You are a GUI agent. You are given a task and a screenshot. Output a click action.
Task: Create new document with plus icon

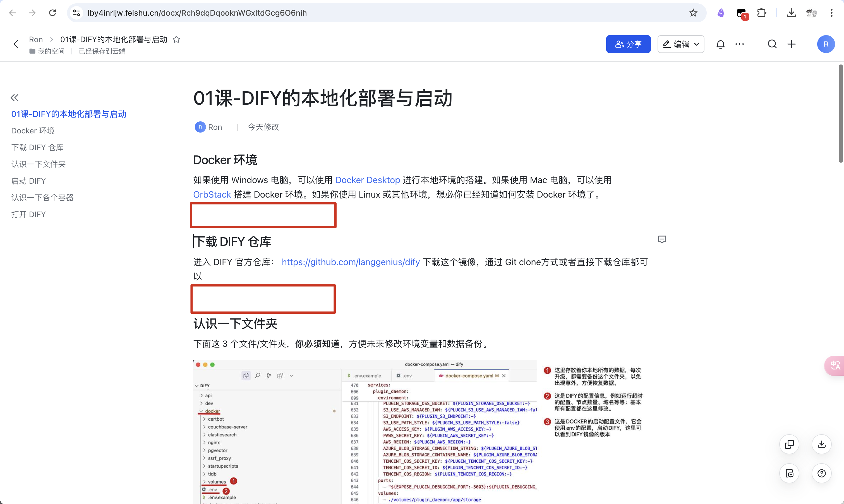coord(791,44)
